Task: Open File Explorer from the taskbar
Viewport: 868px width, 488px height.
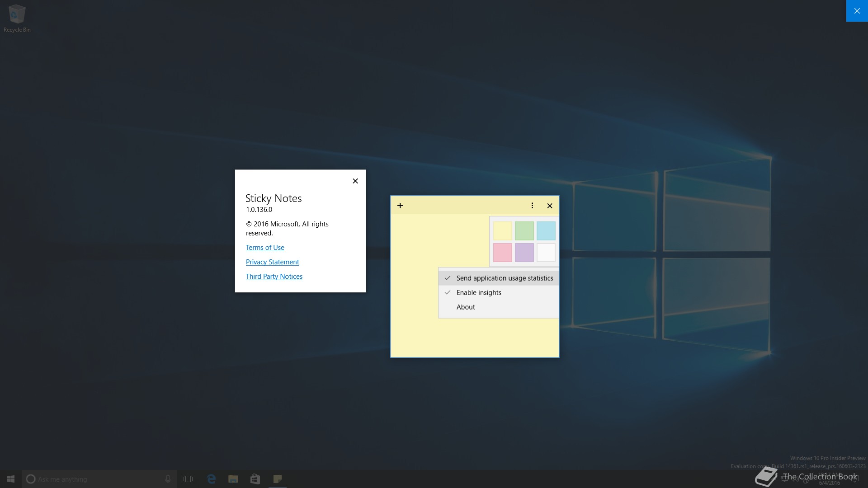Action: pos(233,479)
